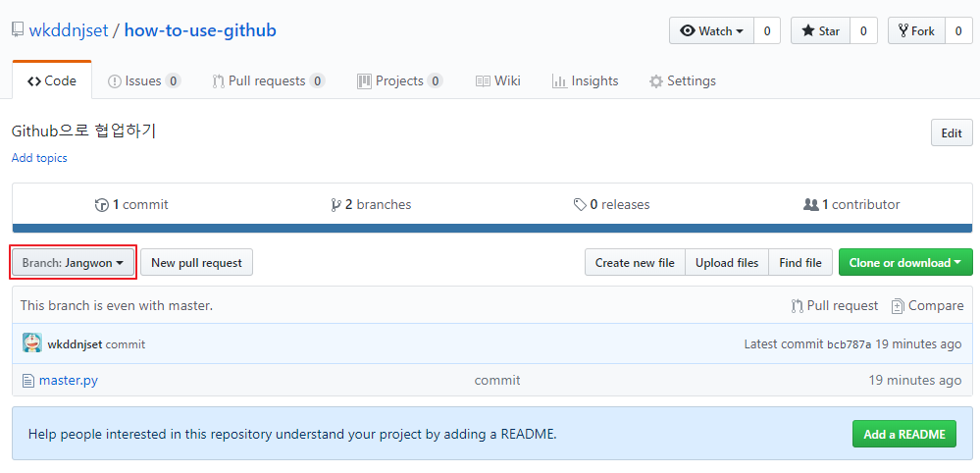This screenshot has width=980, height=473.
Task: Open the master.py file
Action: point(68,380)
